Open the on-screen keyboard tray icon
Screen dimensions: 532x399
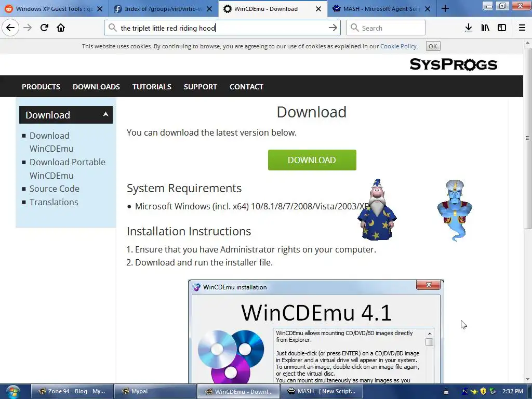(x=446, y=392)
